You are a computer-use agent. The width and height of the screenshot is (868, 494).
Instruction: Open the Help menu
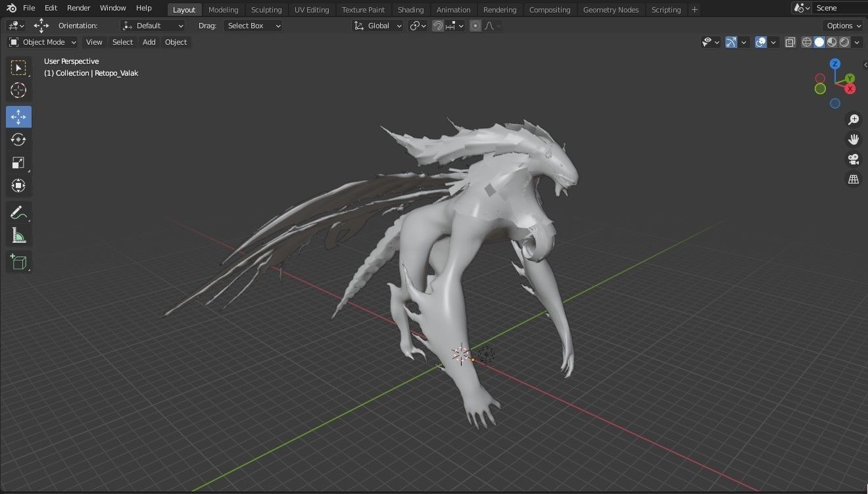coord(144,8)
